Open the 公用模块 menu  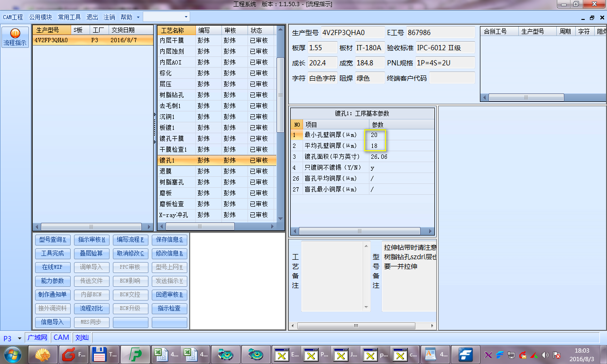tap(40, 17)
